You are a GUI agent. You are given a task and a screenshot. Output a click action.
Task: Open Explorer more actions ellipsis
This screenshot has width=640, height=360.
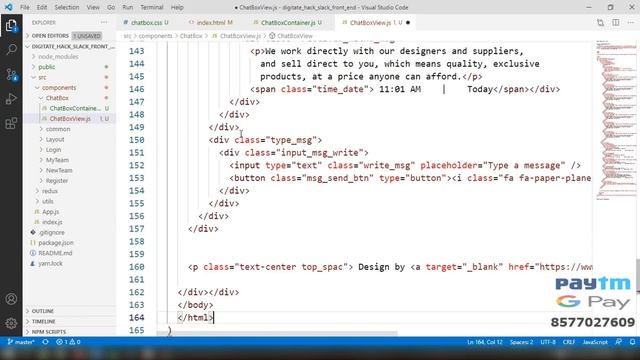(104, 22)
